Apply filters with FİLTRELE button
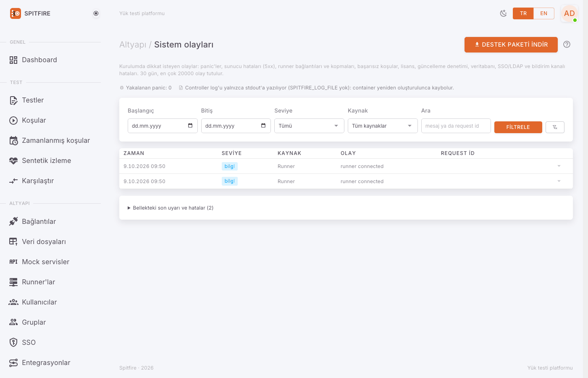Image resolution: width=588 pixels, height=378 pixels. [x=518, y=127]
